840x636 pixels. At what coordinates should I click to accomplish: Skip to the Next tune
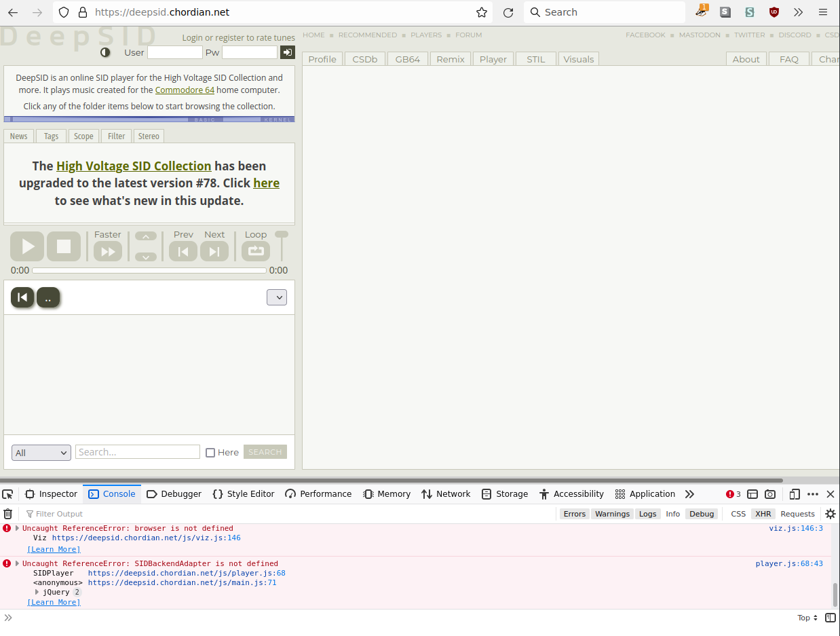214,252
